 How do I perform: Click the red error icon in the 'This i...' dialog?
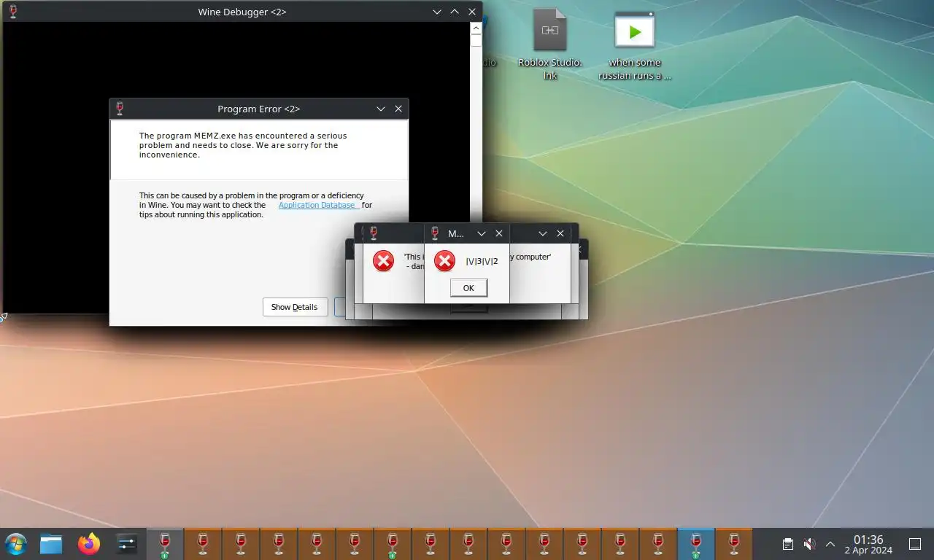[383, 260]
